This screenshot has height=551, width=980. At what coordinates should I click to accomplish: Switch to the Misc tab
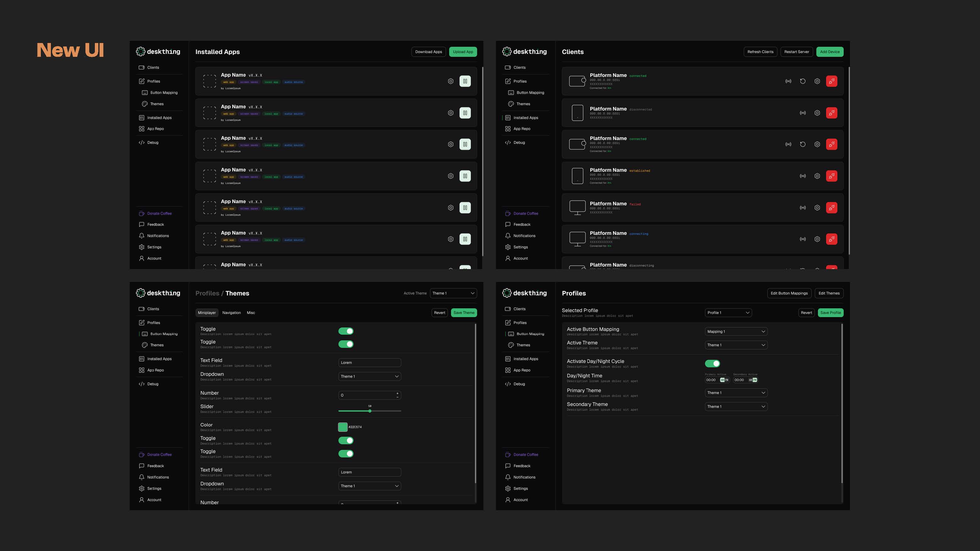pos(251,313)
